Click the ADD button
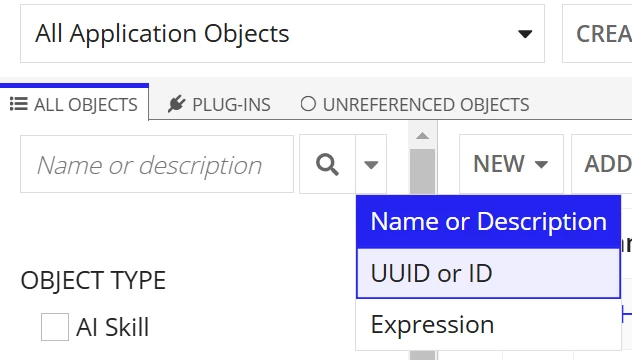Screen dimensions: 632x360 pyautogui.click(x=602, y=164)
